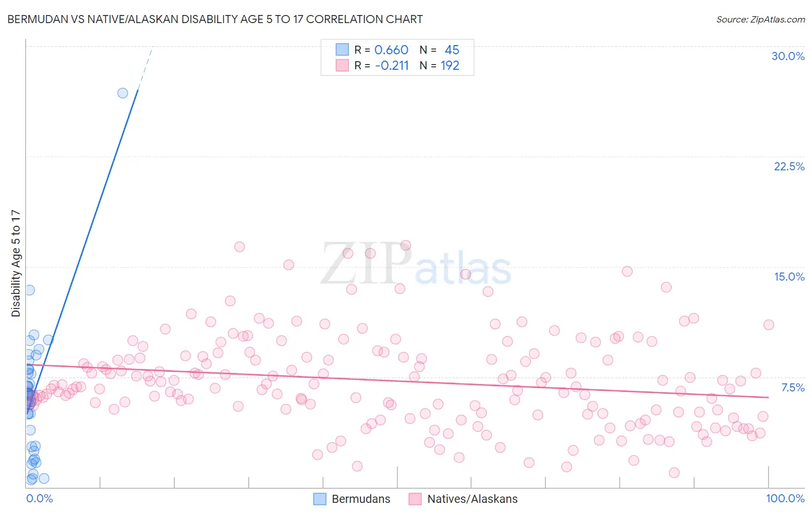Click the Bermudans legend blue swatch
Viewport: 812px width, 515px height.
click(x=320, y=499)
